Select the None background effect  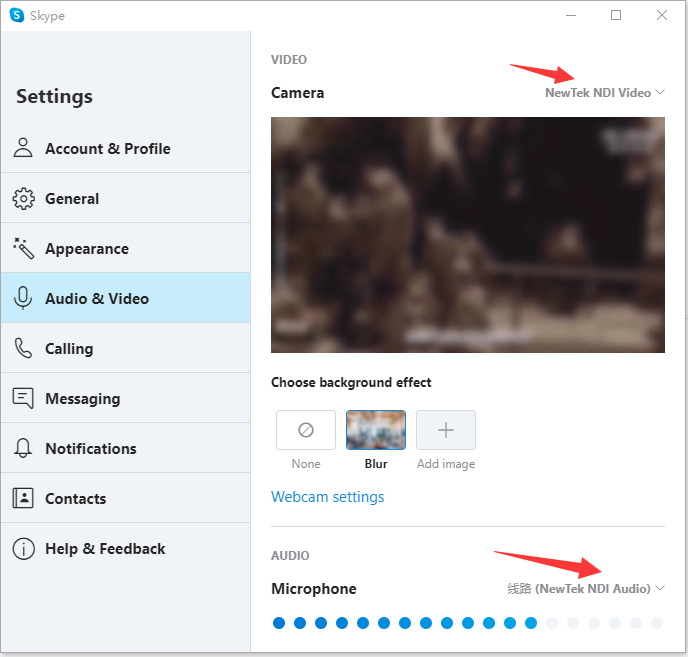(306, 430)
